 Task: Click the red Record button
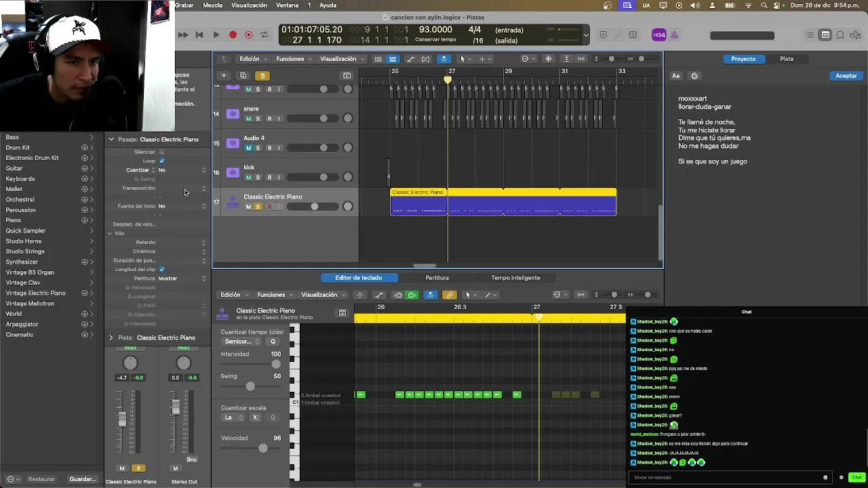[x=233, y=35]
